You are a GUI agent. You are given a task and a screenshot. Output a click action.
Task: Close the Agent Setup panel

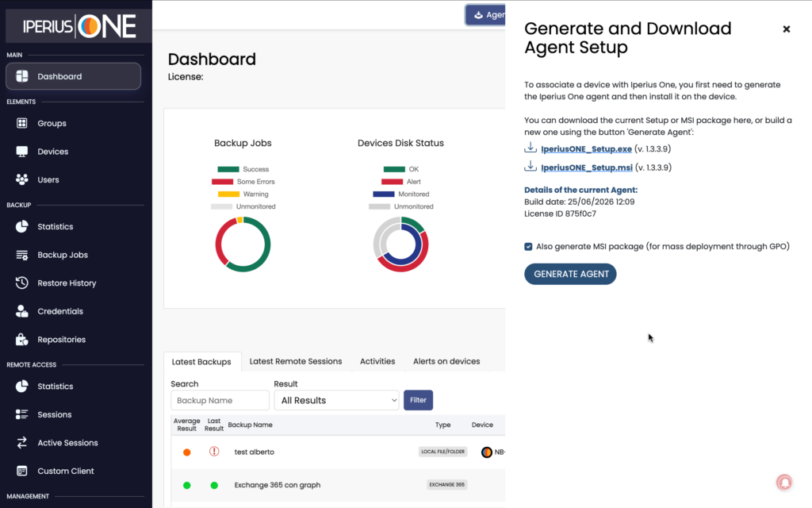point(786,29)
